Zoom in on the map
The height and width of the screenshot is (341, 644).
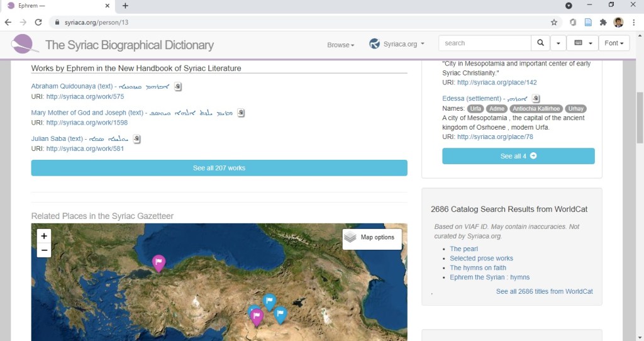(x=44, y=236)
